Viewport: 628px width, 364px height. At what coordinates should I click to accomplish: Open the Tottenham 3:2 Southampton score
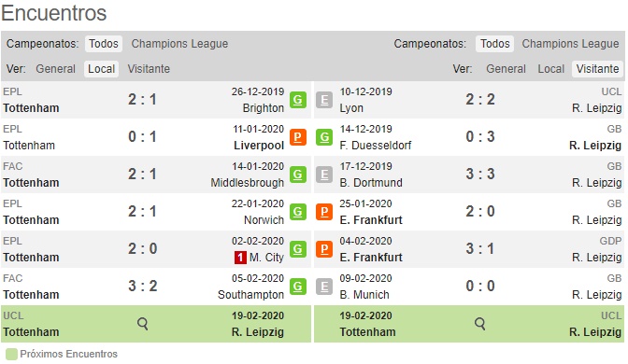(x=143, y=286)
